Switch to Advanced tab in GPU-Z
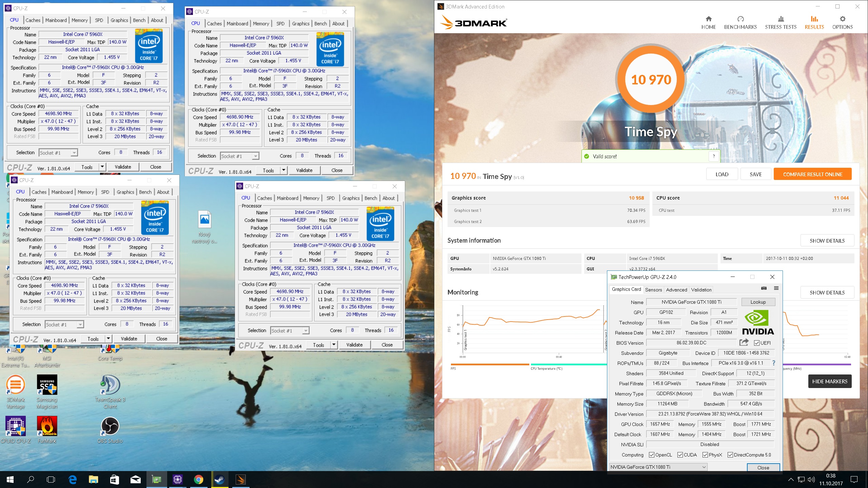Viewport: 868px width, 488px height. 676,290
